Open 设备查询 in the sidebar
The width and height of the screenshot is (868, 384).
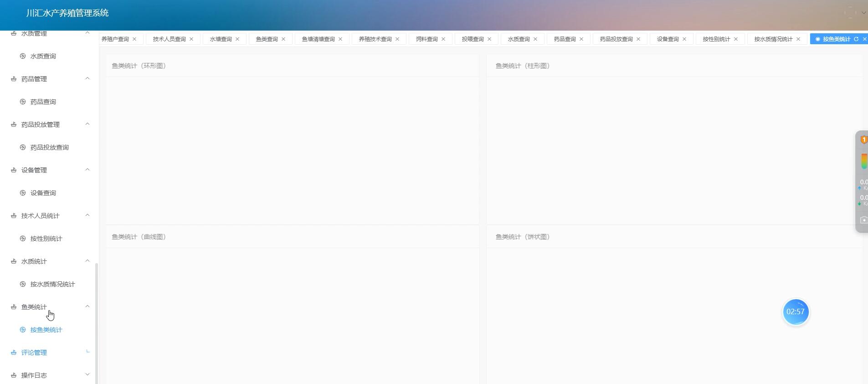point(43,193)
